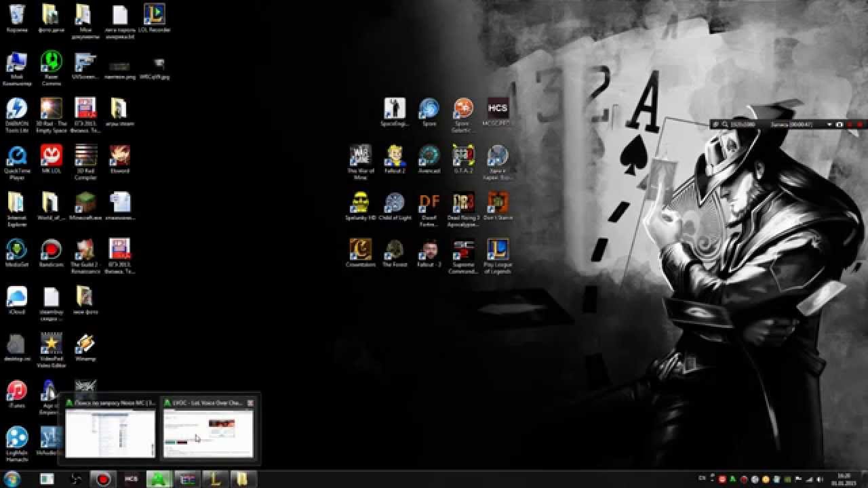Open the Age of Empires shortcut
Screen dimensions: 868x488
50,395
